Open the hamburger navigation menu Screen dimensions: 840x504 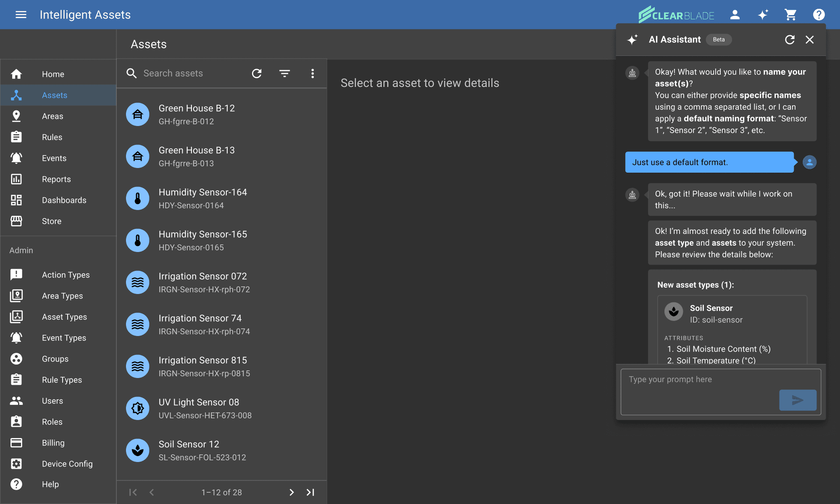click(x=21, y=15)
